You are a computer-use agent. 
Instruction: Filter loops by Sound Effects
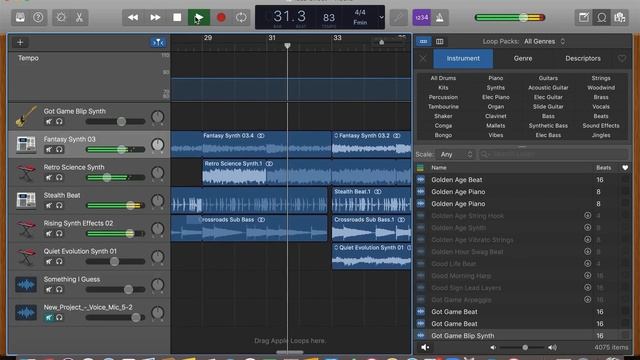coord(601,126)
